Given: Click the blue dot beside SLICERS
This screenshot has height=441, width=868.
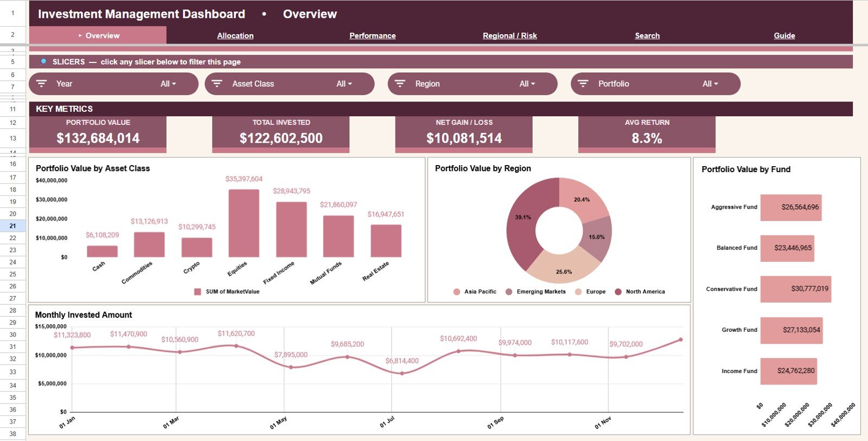Looking at the screenshot, I should point(43,61).
